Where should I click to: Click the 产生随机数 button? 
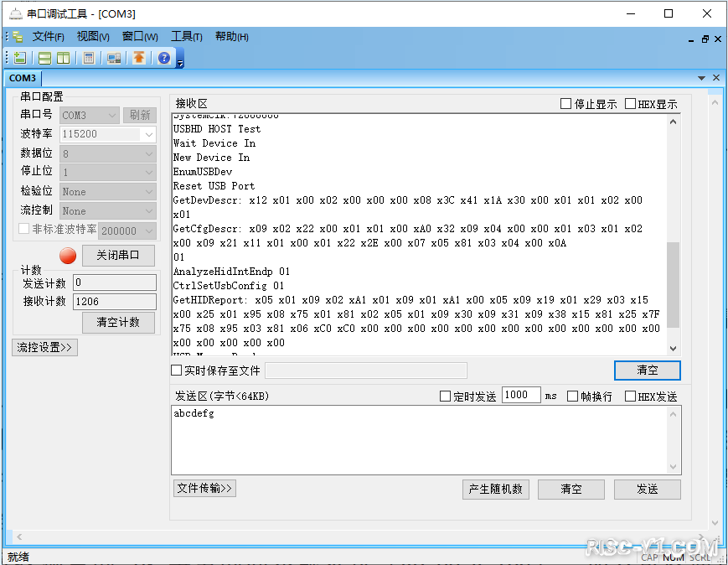(496, 490)
